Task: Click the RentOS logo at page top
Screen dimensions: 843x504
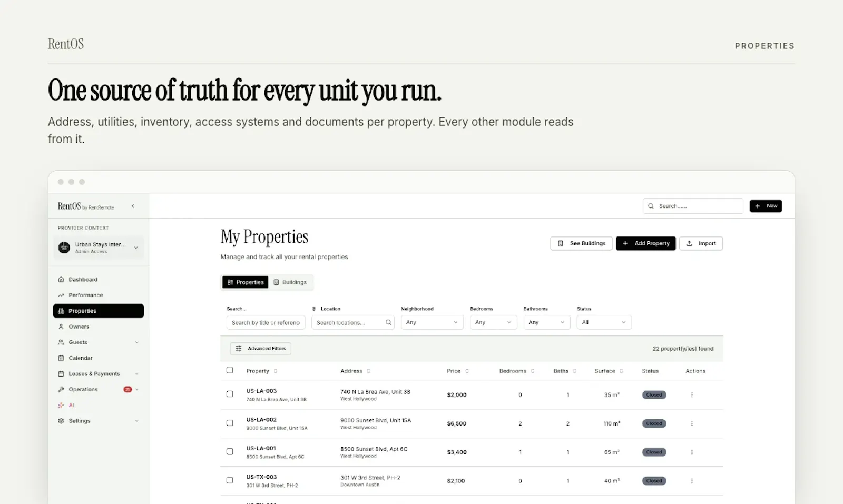Action: [66, 44]
